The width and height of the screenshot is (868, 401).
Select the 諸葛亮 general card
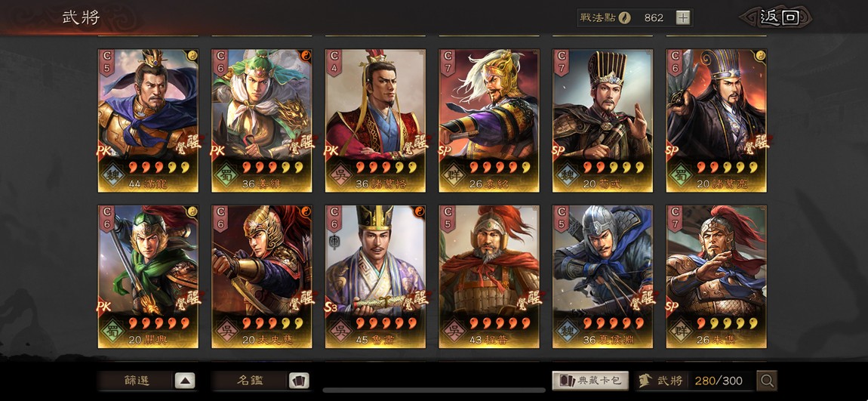(716, 121)
